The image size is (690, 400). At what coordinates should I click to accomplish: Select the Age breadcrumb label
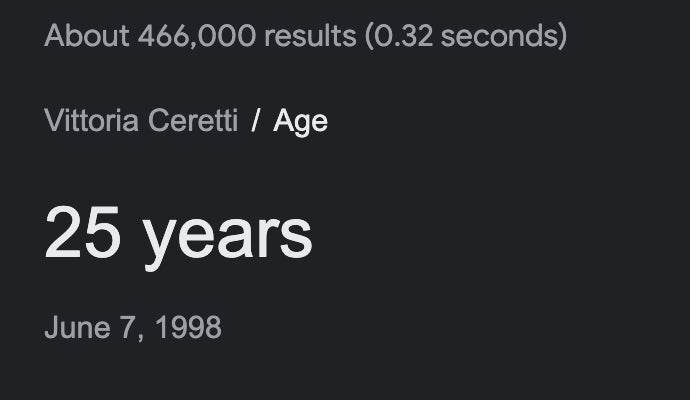[x=300, y=122]
